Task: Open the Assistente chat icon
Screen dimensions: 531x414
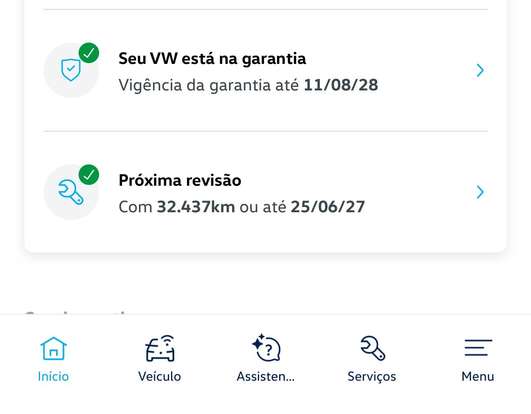Action: coord(267,348)
